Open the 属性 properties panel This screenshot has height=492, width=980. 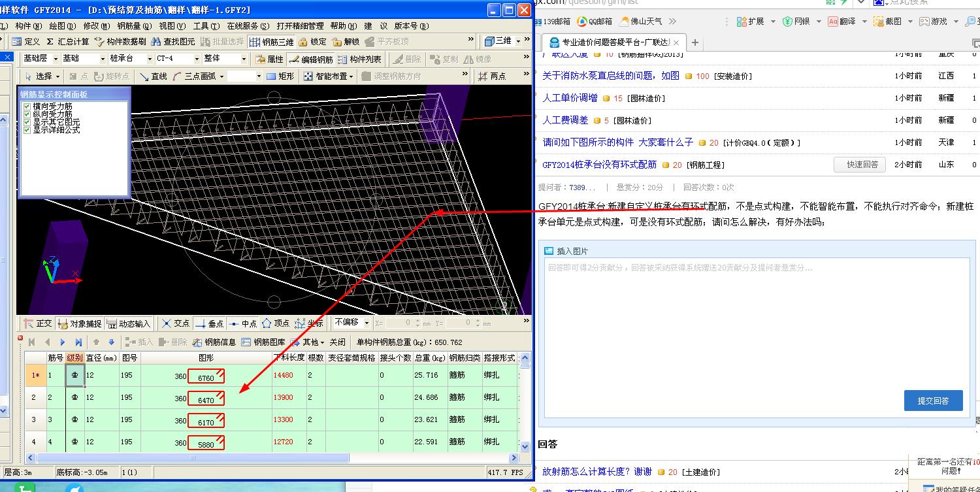tap(269, 59)
